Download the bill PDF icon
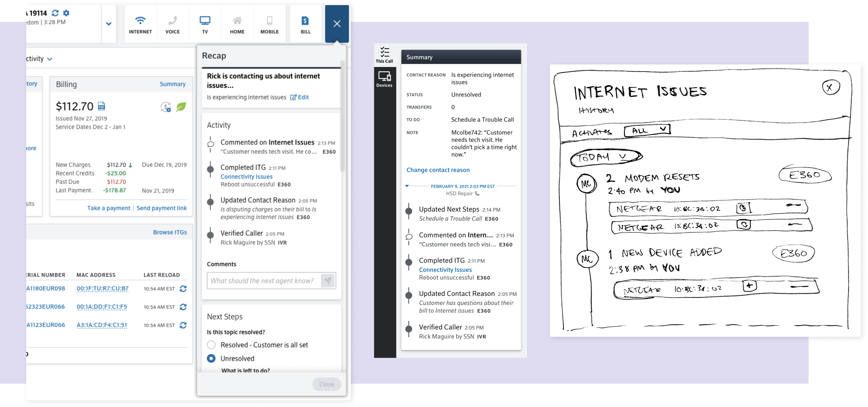Viewport: 868px width, 407px height. coord(102,106)
